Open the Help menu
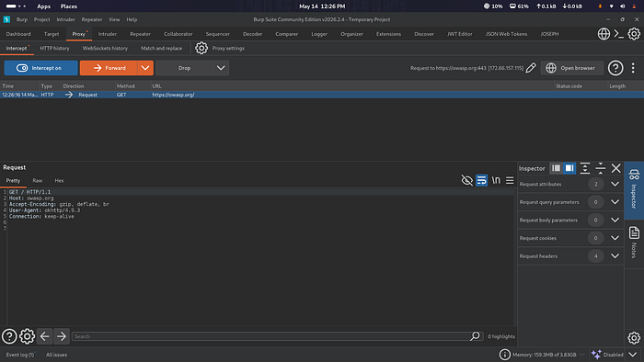644x362 pixels. pyautogui.click(x=132, y=19)
